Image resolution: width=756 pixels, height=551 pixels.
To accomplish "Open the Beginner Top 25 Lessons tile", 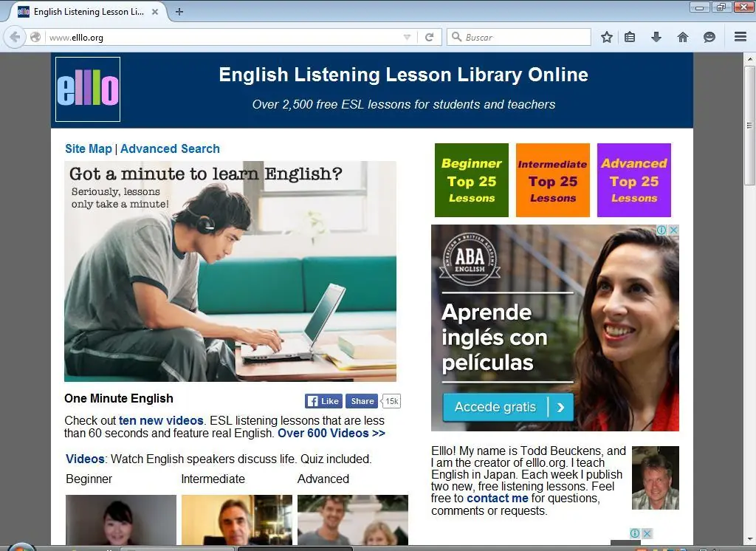I will tap(472, 180).
